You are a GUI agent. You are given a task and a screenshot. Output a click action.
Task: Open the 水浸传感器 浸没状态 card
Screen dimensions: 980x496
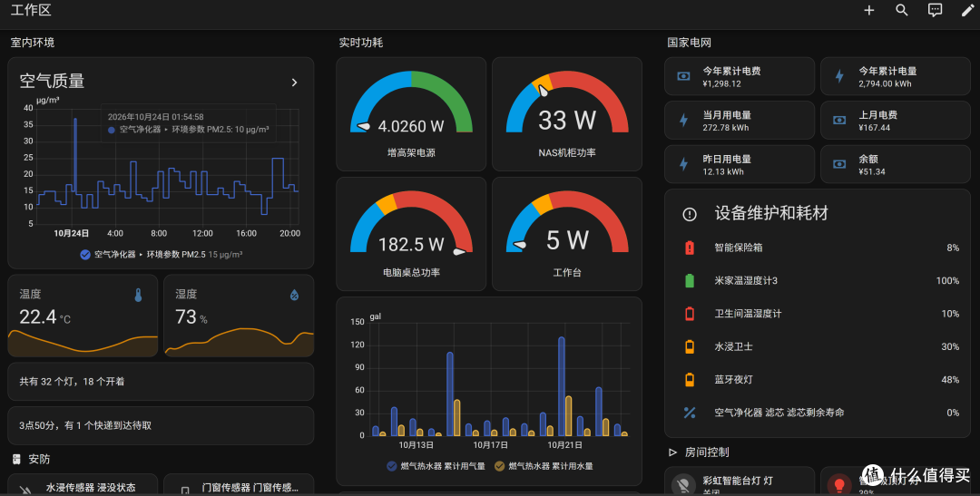pos(83,485)
